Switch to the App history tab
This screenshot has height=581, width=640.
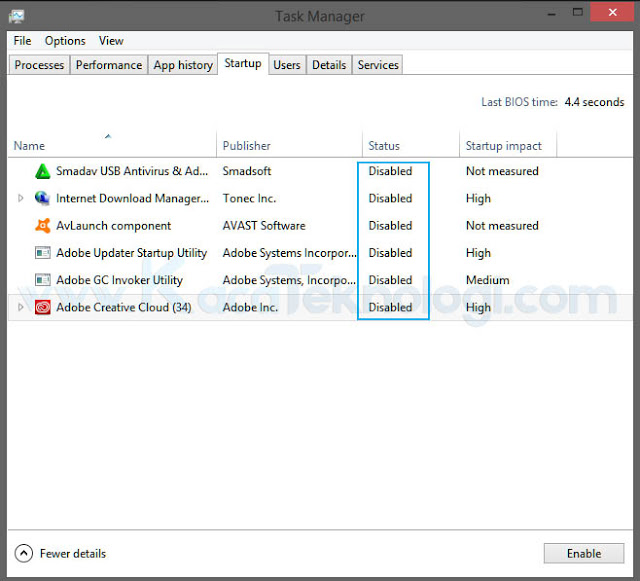pyautogui.click(x=183, y=65)
